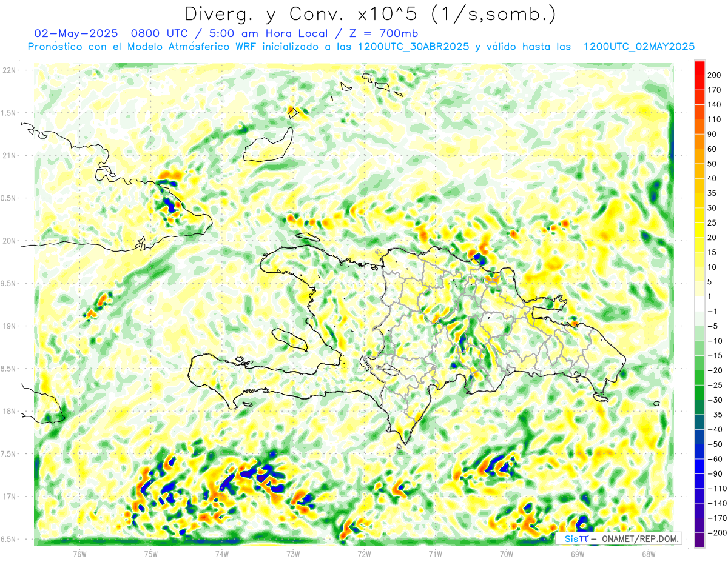Click the '72W' longitude label
The height and width of the screenshot is (562, 728).
coord(364,554)
